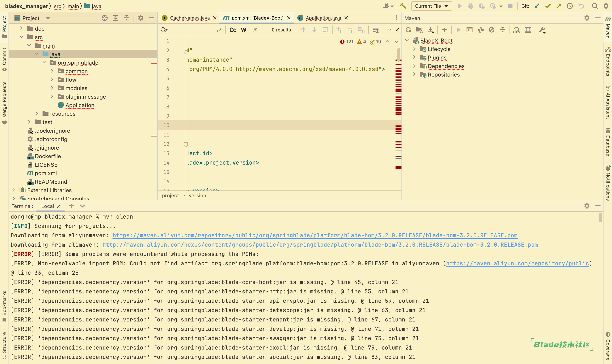
Task: Open Database tool window
Action: coord(608,142)
